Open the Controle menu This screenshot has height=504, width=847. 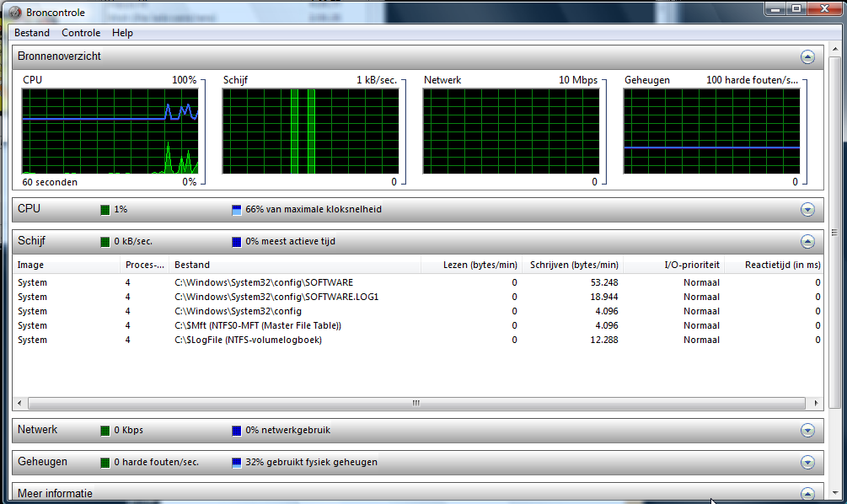click(81, 33)
